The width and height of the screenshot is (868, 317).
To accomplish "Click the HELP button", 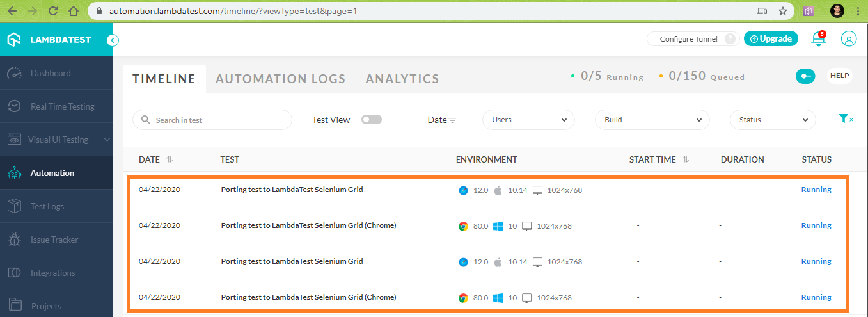I will [839, 76].
